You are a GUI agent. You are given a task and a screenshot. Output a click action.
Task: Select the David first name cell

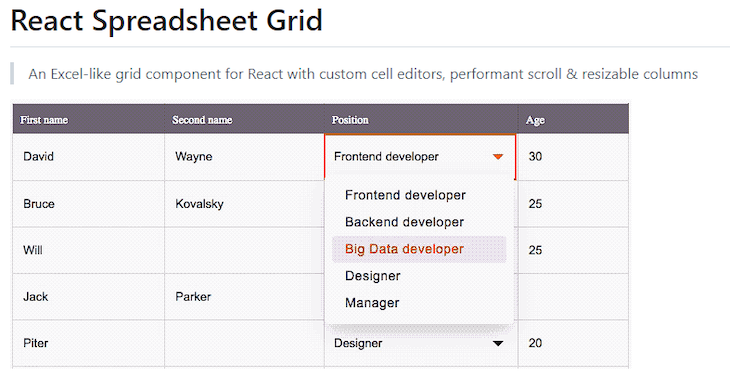tap(88, 157)
